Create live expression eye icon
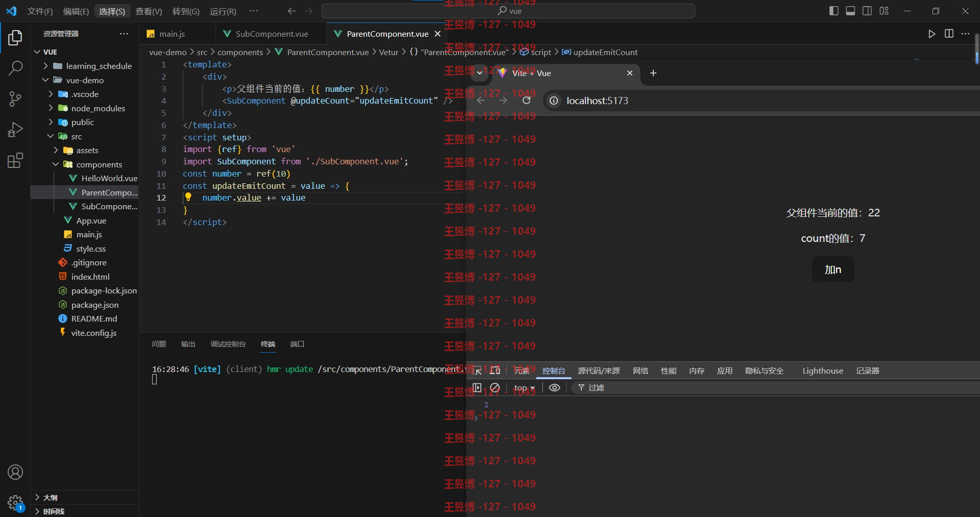The width and height of the screenshot is (980, 517). [554, 388]
